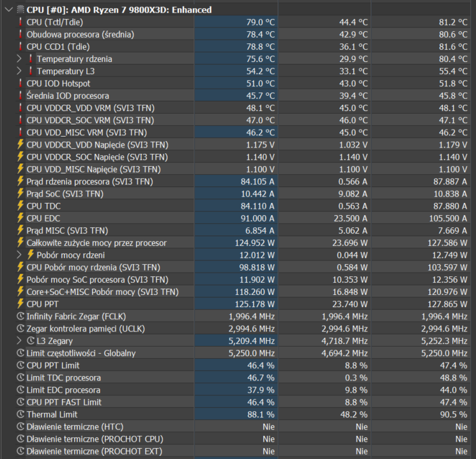Click the CPU chip icon in header
Image resolution: width=476 pixels, height=459 pixels.
click(20, 10)
